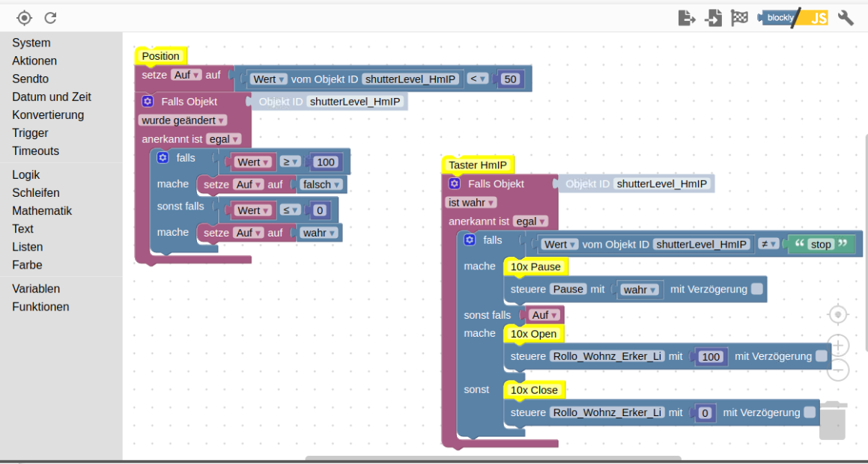
Task: Click the import blocks icon
Action: (714, 18)
